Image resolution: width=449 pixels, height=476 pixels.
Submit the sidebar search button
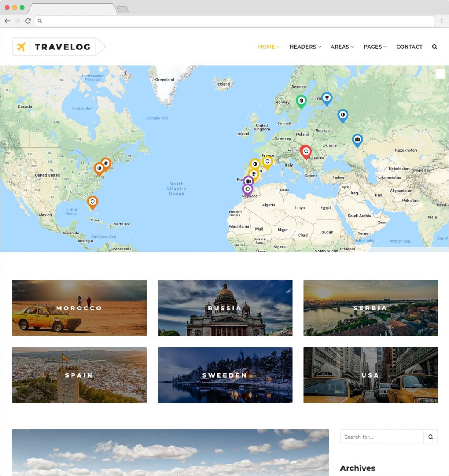tap(431, 437)
